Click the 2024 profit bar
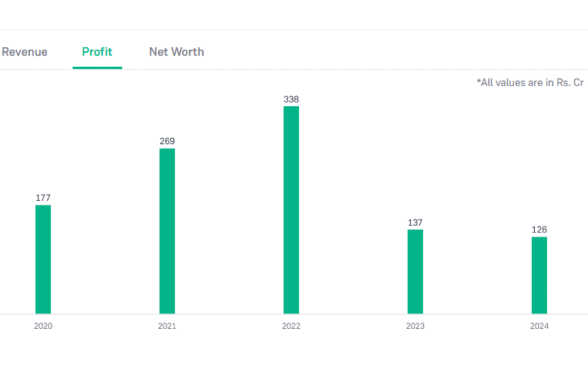This screenshot has width=588, height=392. (x=539, y=274)
